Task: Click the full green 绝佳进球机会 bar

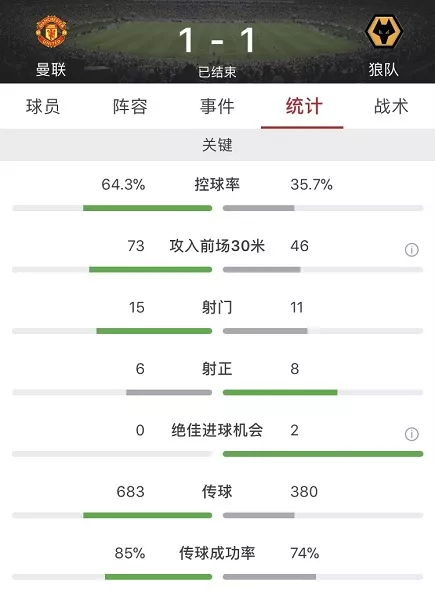Action: (323, 454)
